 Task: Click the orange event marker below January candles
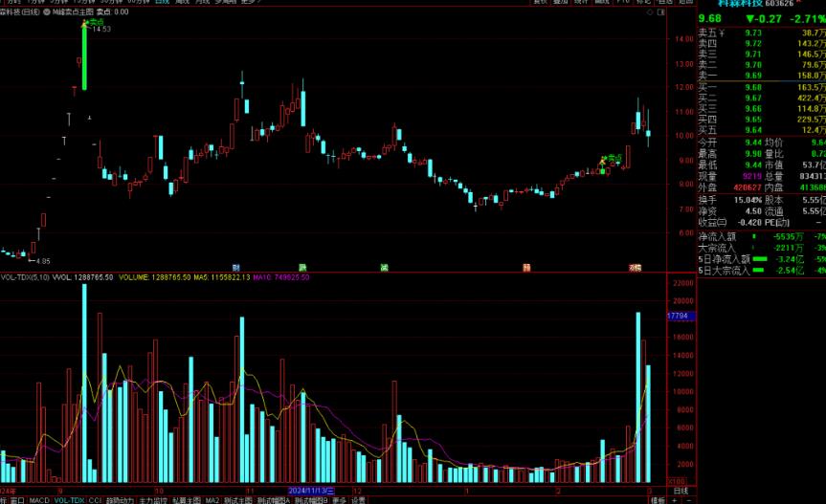click(x=526, y=268)
